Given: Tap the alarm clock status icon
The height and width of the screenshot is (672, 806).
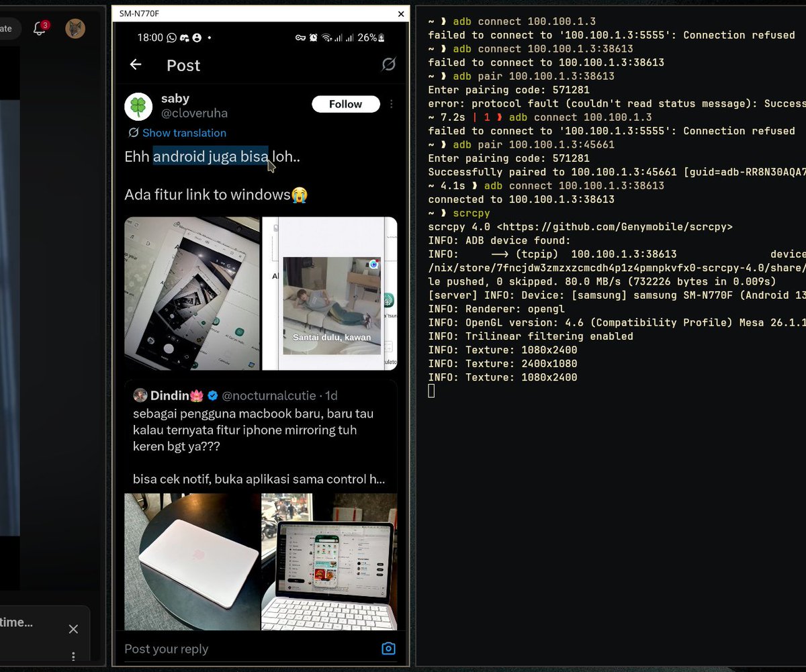Looking at the screenshot, I should [313, 38].
